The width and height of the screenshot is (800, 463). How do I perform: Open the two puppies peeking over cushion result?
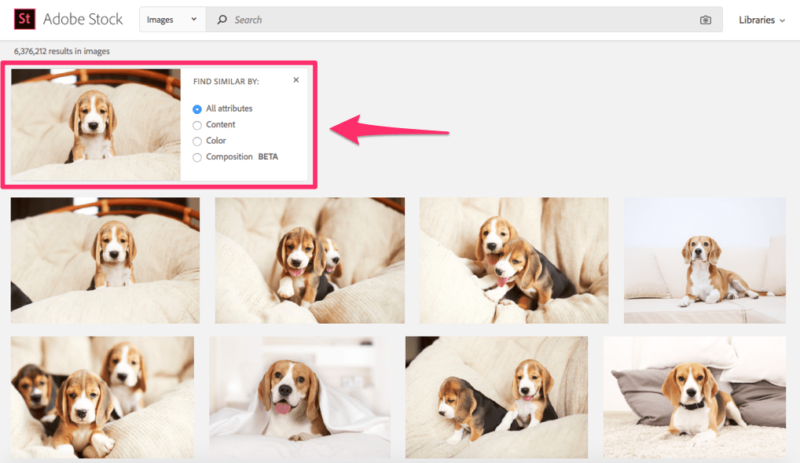tap(310, 260)
